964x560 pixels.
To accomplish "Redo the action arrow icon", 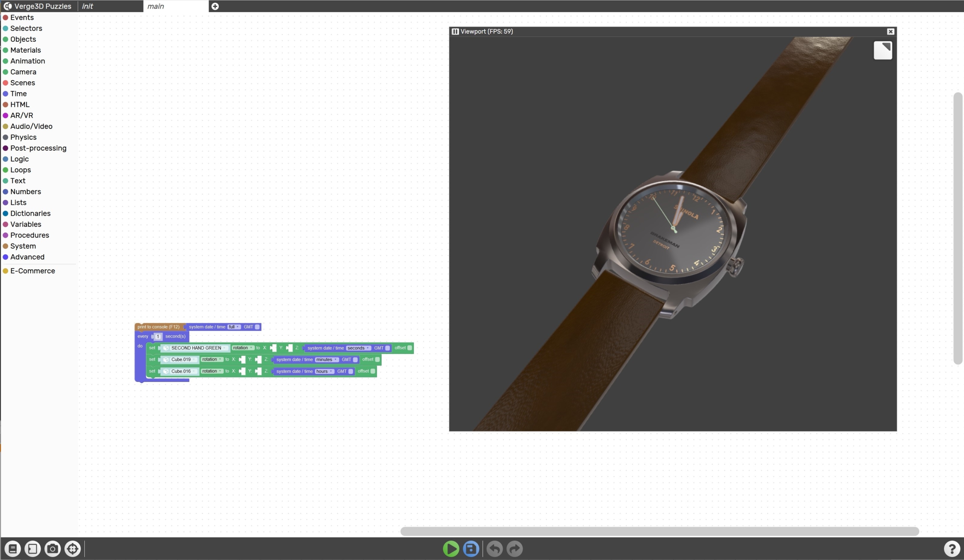I will [514, 549].
